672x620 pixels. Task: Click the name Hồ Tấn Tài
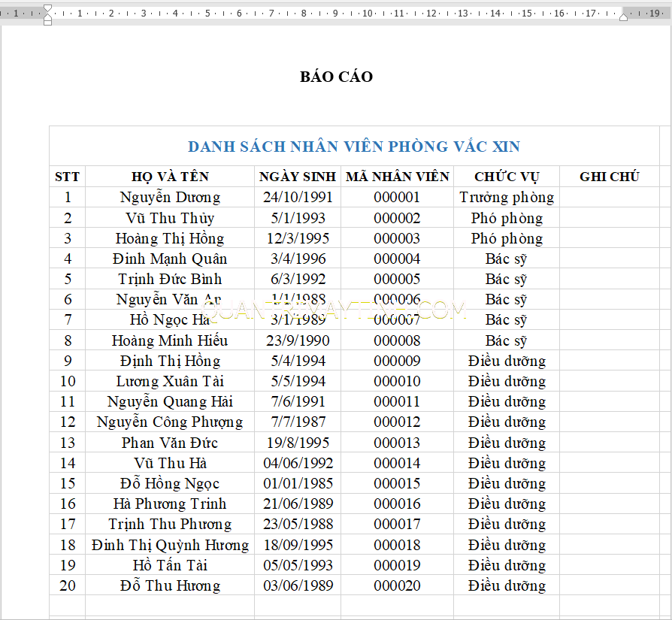pyautogui.click(x=170, y=565)
